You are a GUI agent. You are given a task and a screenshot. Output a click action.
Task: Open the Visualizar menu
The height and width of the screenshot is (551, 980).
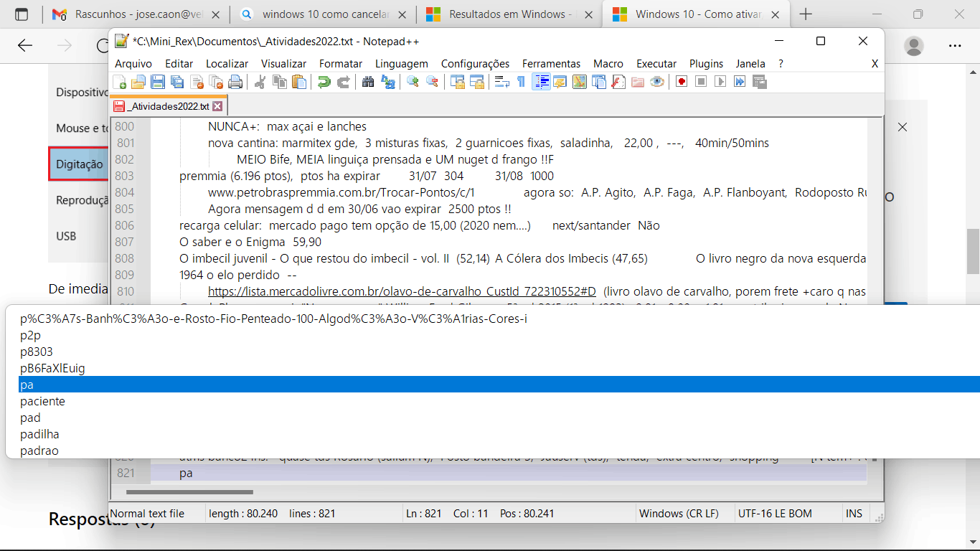tap(283, 64)
